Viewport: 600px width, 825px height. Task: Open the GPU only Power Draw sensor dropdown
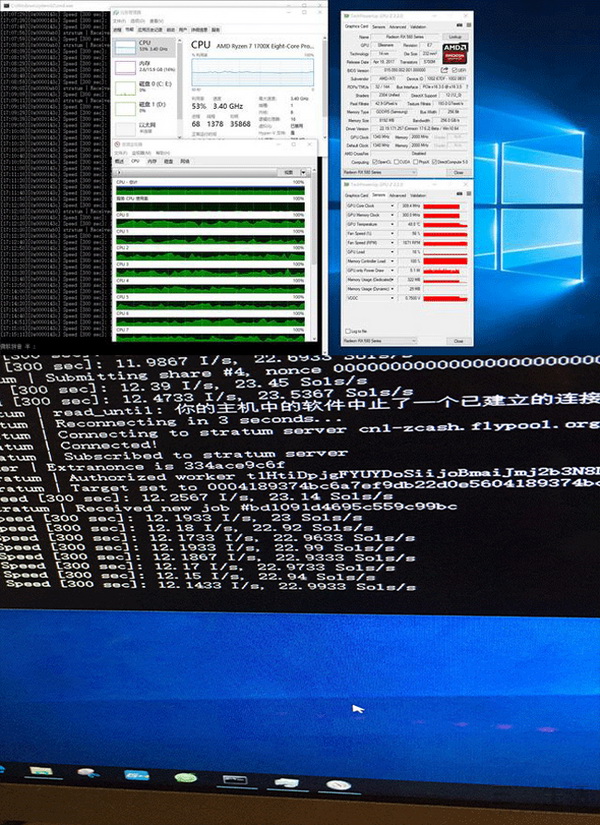tap(392, 270)
